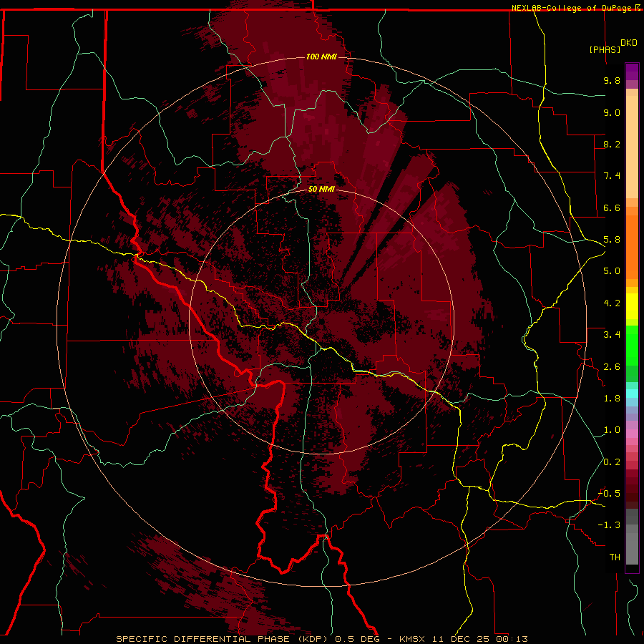This screenshot has height=644, width=644.
Task: Click the 100 NMI range ring label
Action: pyautogui.click(x=321, y=57)
